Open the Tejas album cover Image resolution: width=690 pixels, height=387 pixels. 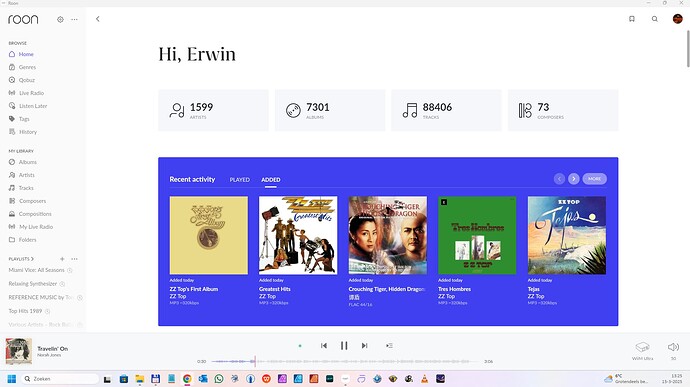click(567, 235)
